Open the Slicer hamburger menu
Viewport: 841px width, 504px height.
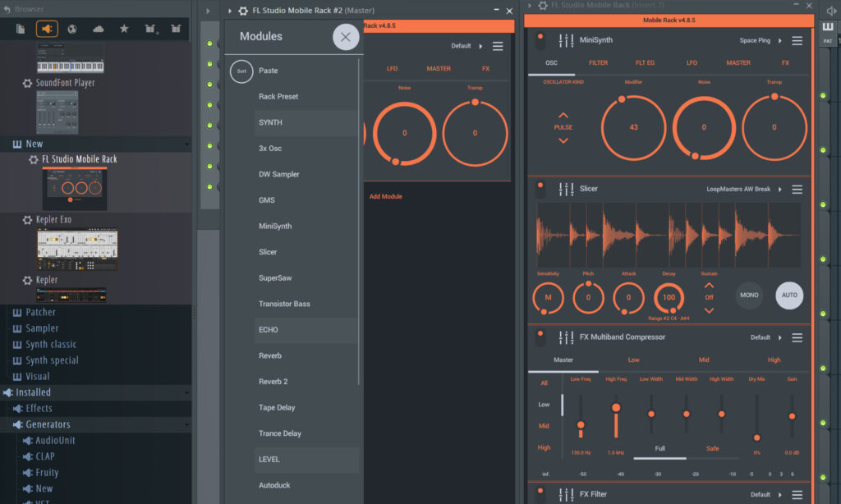[x=797, y=190]
